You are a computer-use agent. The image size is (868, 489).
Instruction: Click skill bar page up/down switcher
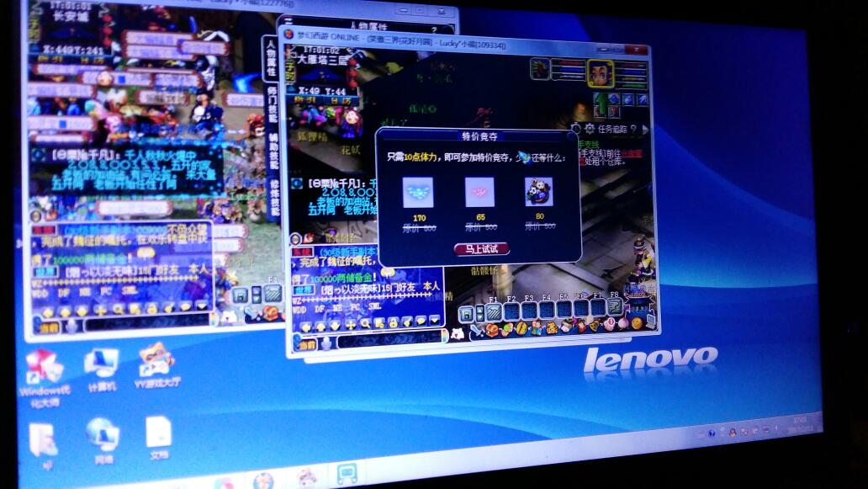[479, 313]
